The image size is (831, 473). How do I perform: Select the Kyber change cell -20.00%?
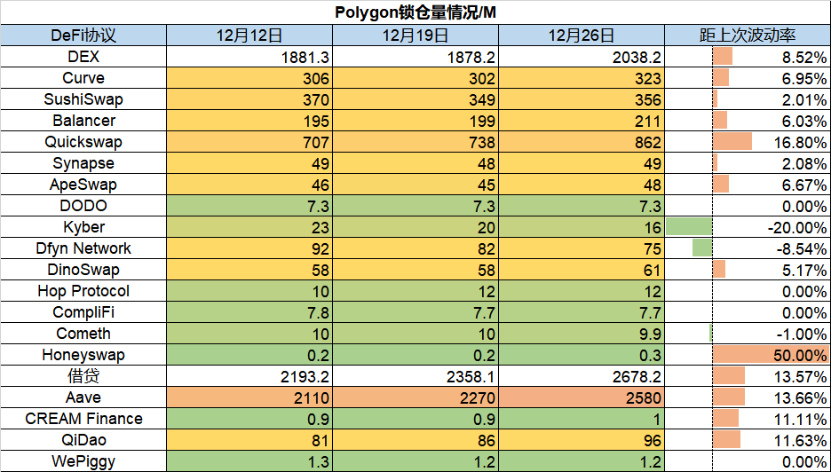click(x=747, y=227)
